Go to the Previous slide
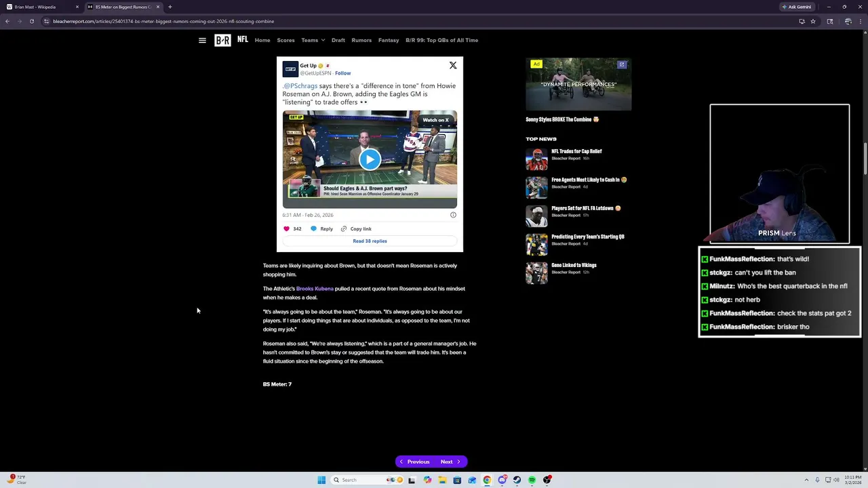Image resolution: width=868 pixels, height=488 pixels. (414, 462)
